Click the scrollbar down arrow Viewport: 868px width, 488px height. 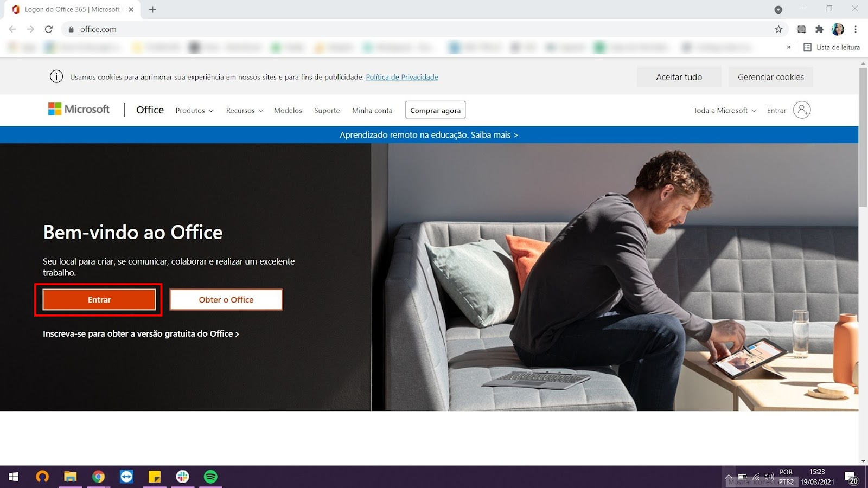[863, 461]
